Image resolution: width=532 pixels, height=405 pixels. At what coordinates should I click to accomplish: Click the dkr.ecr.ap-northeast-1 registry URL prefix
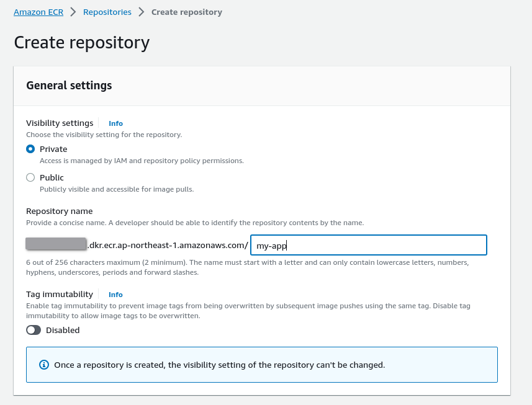(x=168, y=246)
